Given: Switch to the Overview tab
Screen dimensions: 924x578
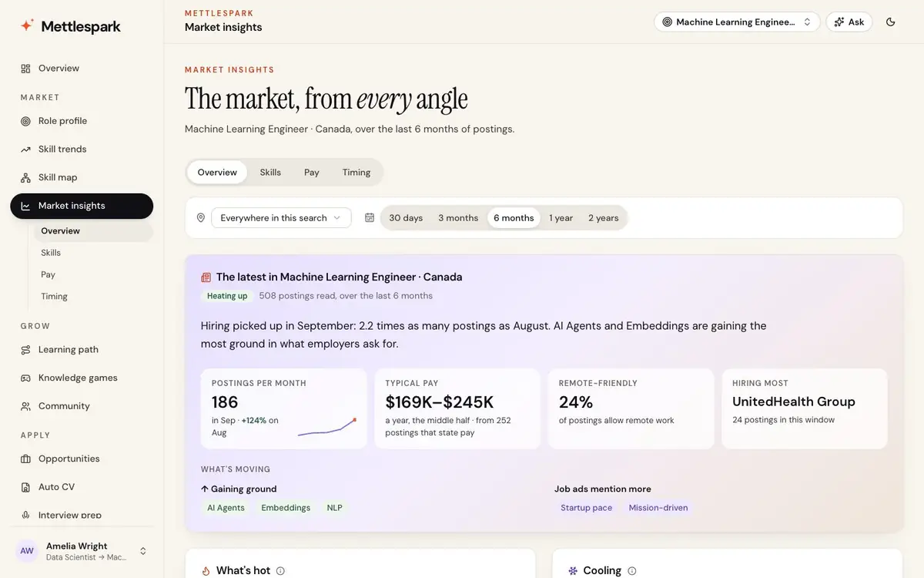Looking at the screenshot, I should click(x=217, y=173).
